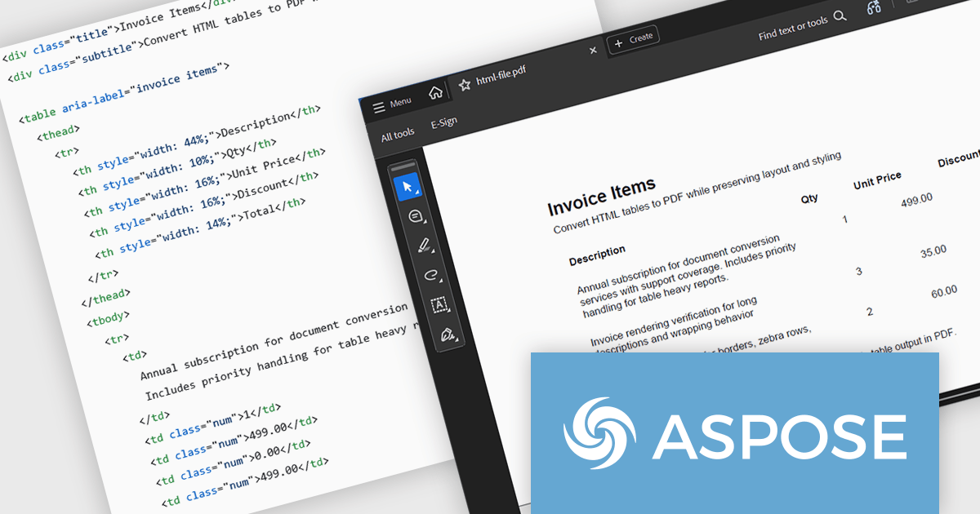Image resolution: width=980 pixels, height=514 pixels.
Task: Click the magnifier search icon
Action: point(840,16)
